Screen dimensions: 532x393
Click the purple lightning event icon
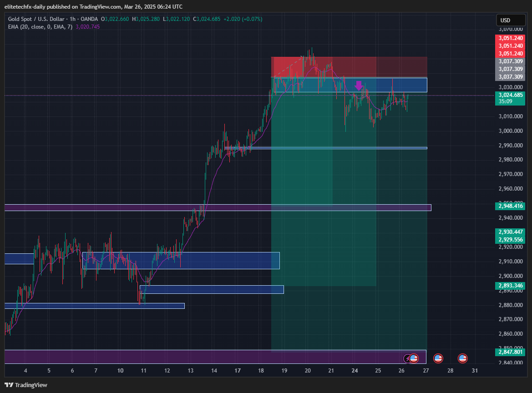[x=407, y=358]
